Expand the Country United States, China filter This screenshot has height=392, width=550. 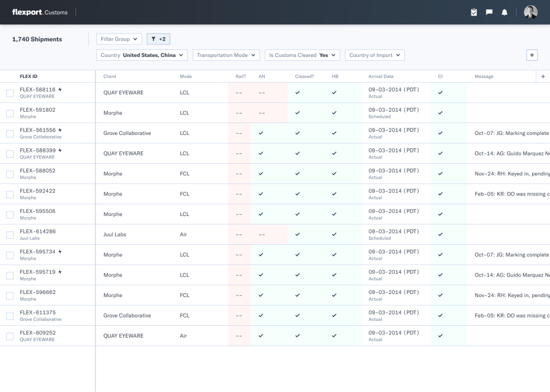point(142,55)
